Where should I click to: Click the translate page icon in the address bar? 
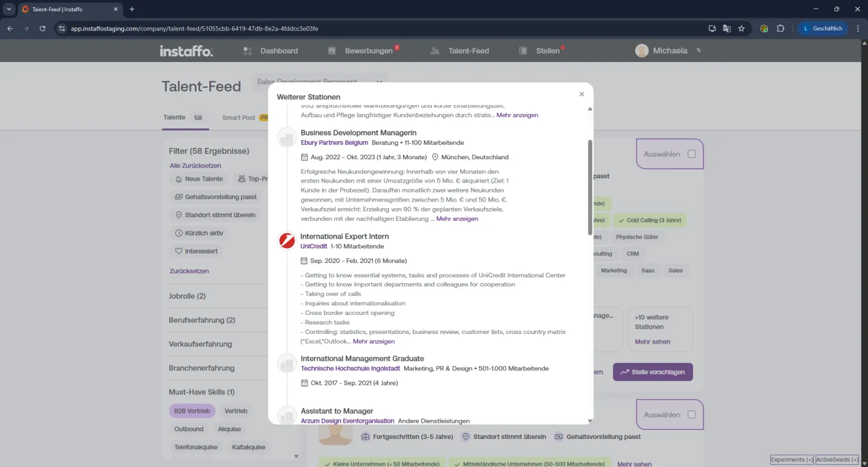pyautogui.click(x=727, y=28)
